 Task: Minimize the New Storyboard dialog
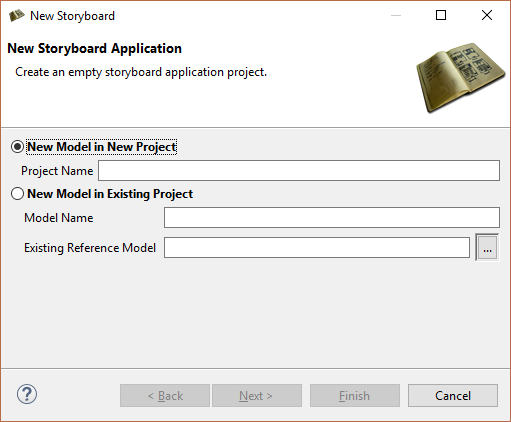pos(396,15)
